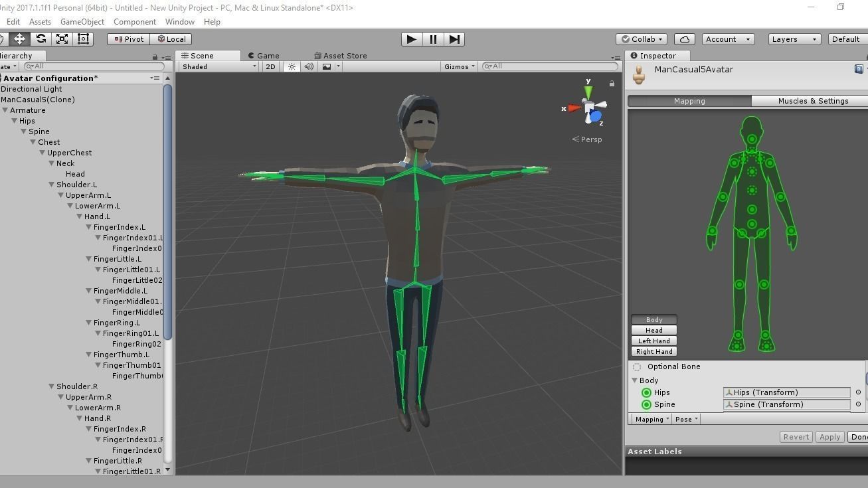The height and width of the screenshot is (488, 868).
Task: Click the Hierarchy vertical scrollbar
Action: tap(167, 212)
